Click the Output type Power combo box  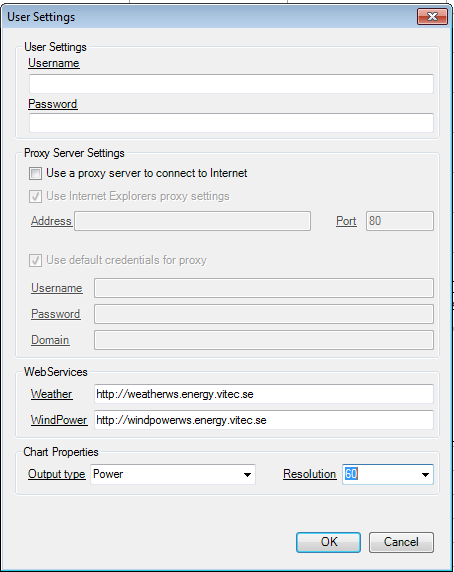pyautogui.click(x=173, y=475)
